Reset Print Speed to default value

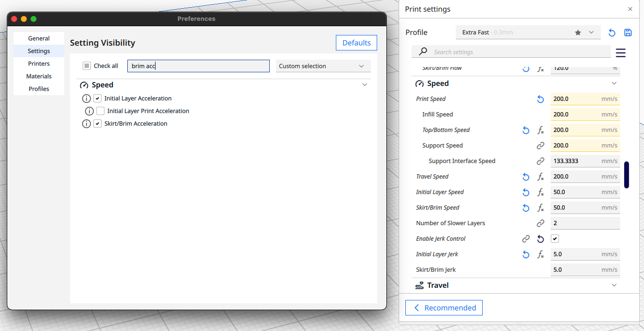pyautogui.click(x=540, y=99)
